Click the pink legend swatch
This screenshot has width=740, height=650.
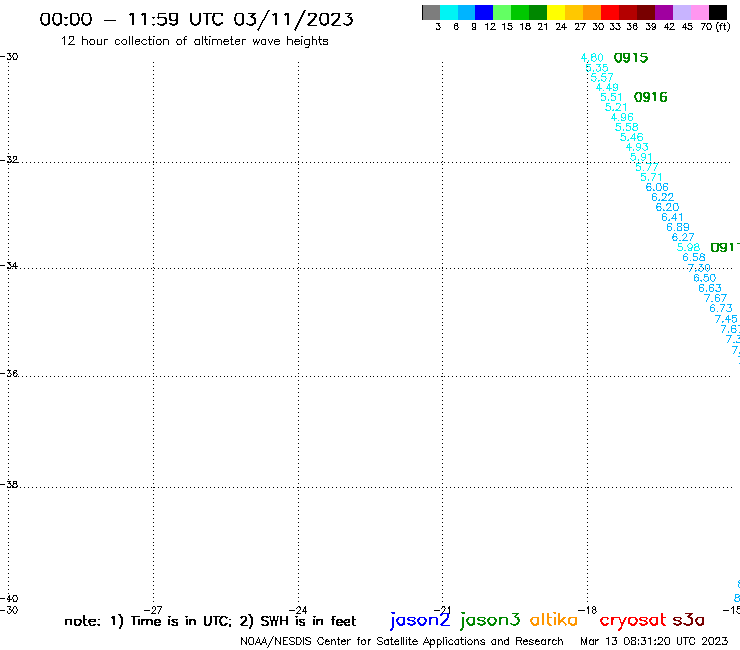[x=699, y=12]
